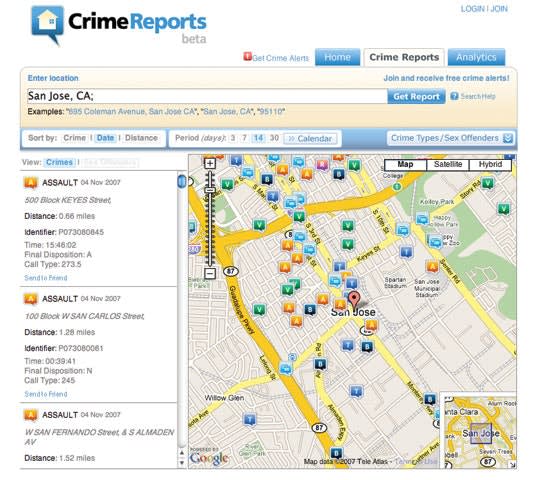
Task: Open the green V marker beside Story Rd
Action: tap(487, 184)
